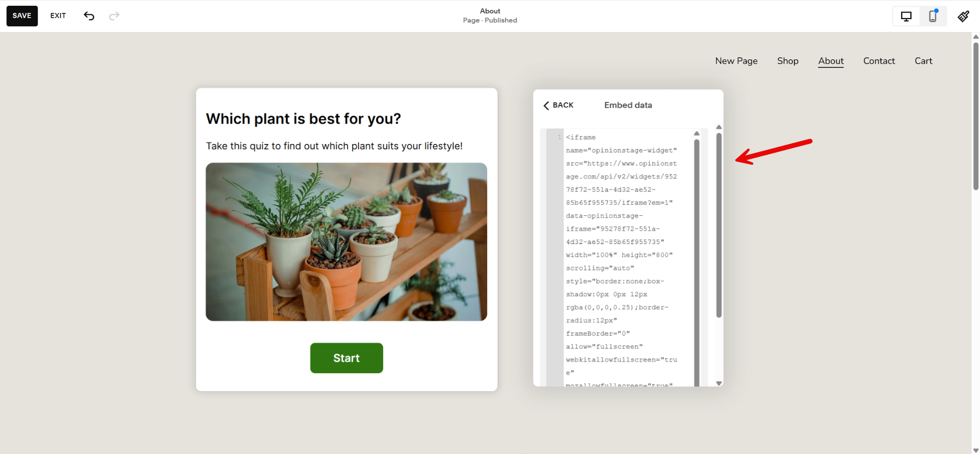Viewport: 980px width, 454px height.
Task: Undo the last change
Action: [89, 15]
